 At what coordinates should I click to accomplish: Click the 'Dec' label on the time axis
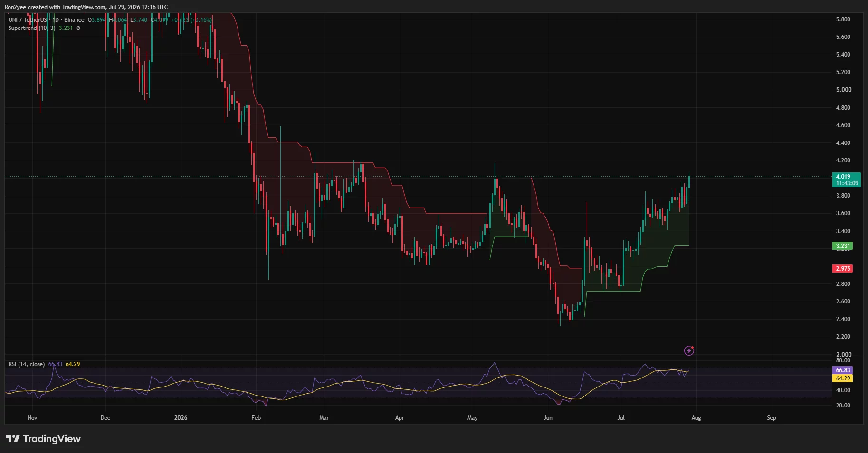[x=105, y=418]
